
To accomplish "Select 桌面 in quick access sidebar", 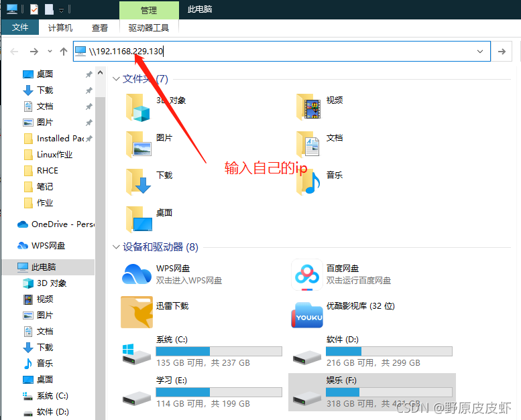I will coord(45,74).
